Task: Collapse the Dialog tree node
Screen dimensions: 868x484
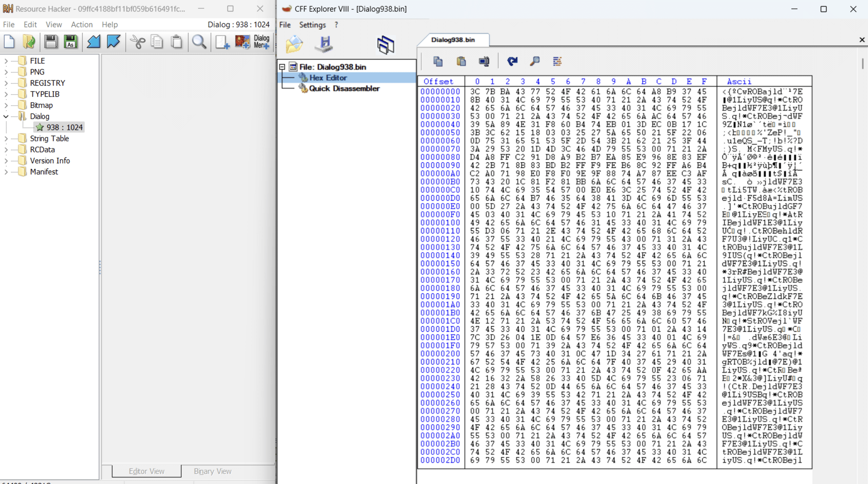Action: (x=6, y=116)
